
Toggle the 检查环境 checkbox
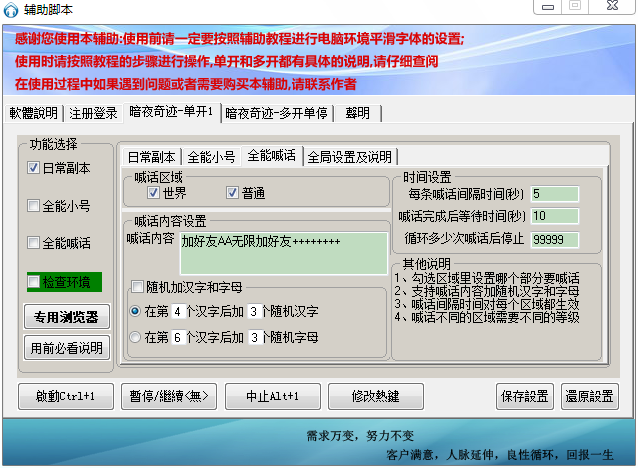[x=34, y=280]
